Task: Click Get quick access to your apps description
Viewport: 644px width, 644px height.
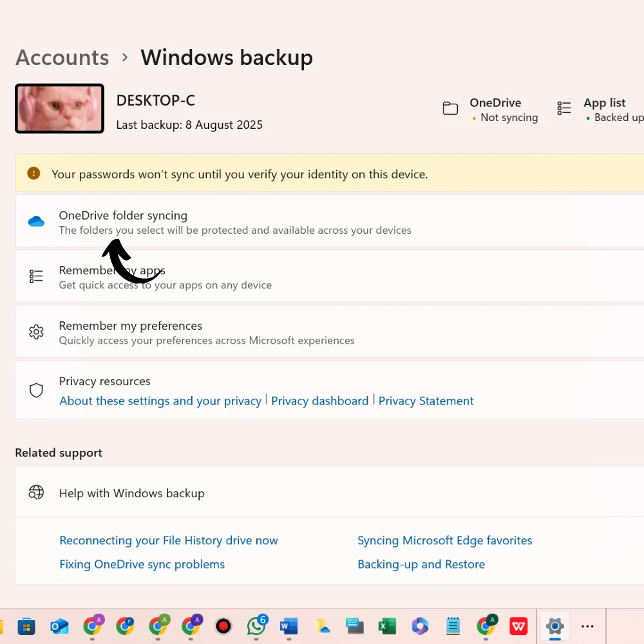Action: coord(165,285)
